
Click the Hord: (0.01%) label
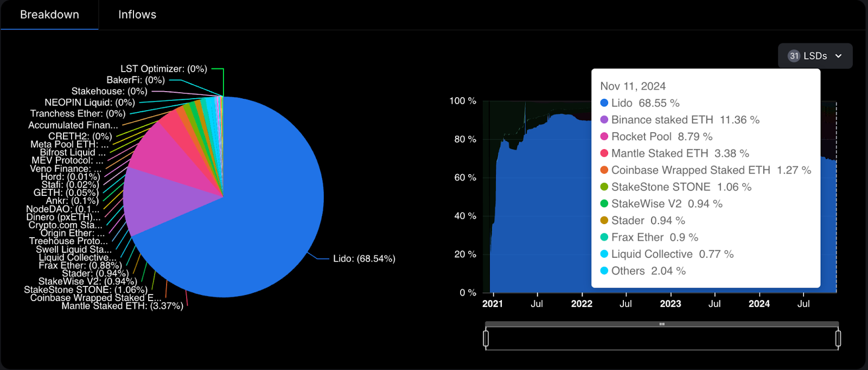[x=71, y=176]
